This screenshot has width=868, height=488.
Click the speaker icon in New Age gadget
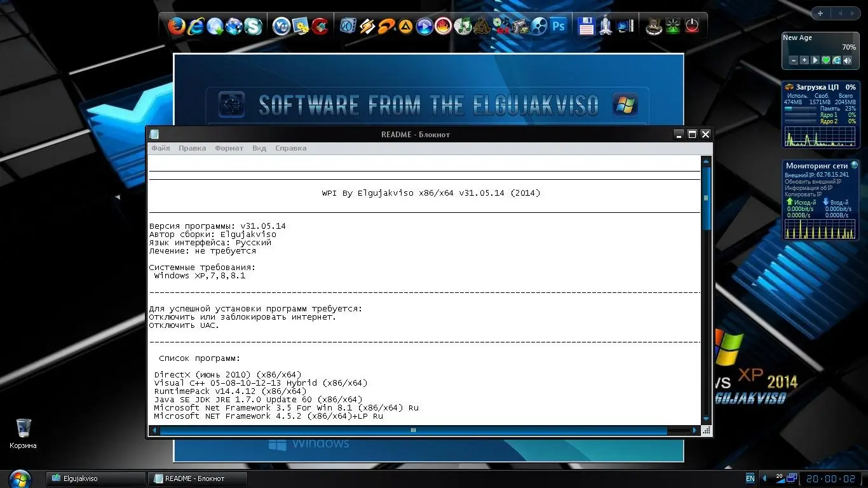(x=848, y=60)
